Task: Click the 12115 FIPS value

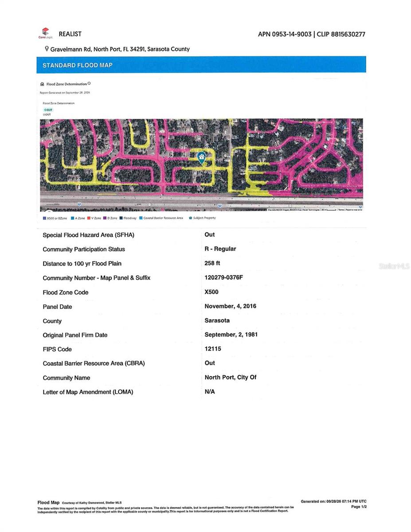Action: pyautogui.click(x=213, y=348)
